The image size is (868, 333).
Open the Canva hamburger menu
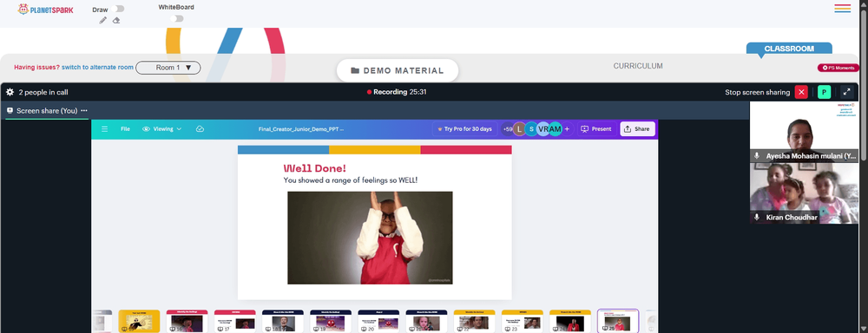tap(105, 129)
